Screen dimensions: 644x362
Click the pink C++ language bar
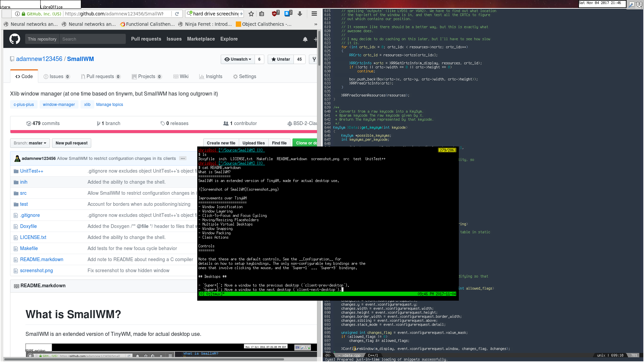[x=164, y=132]
